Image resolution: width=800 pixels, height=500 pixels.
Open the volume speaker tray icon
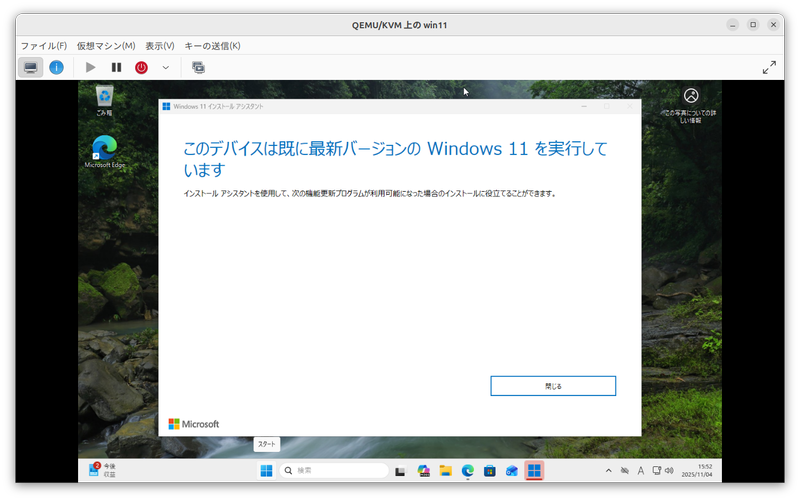(x=669, y=470)
